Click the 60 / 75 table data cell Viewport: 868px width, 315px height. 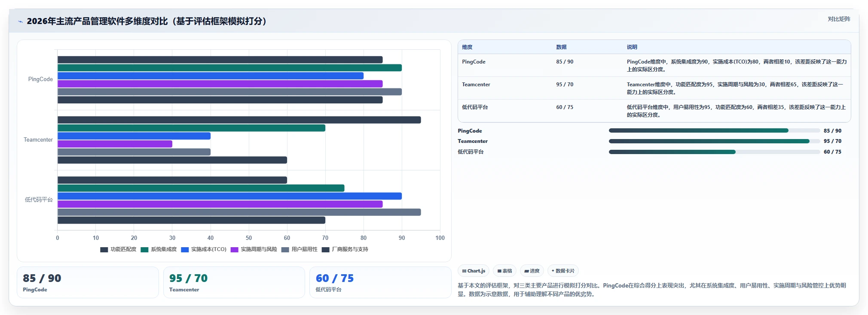pos(565,107)
